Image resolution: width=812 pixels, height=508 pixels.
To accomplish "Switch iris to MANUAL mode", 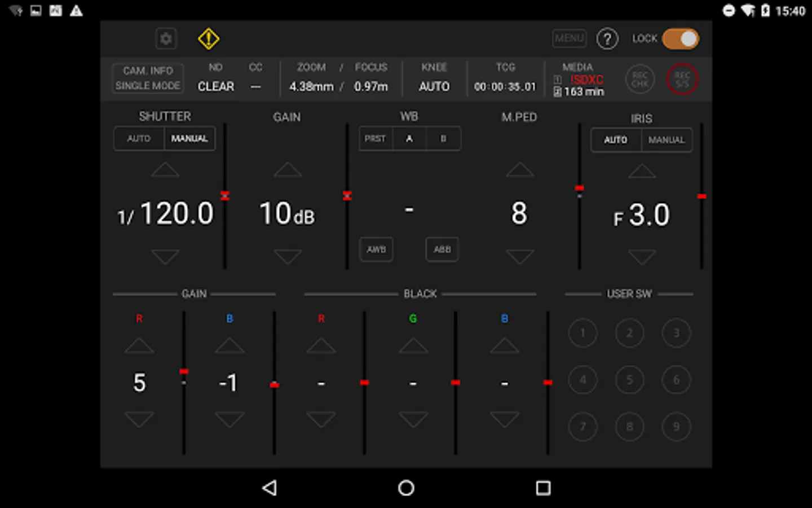I will [667, 140].
